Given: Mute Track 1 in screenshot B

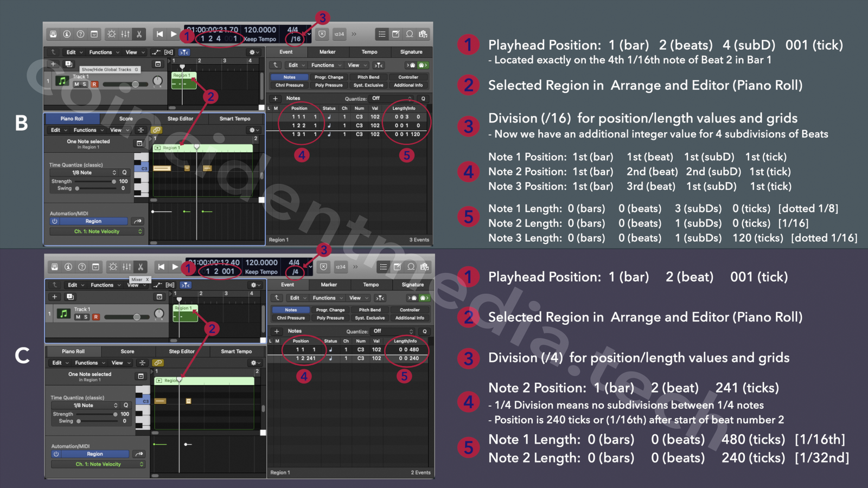Looking at the screenshot, I should (x=76, y=85).
